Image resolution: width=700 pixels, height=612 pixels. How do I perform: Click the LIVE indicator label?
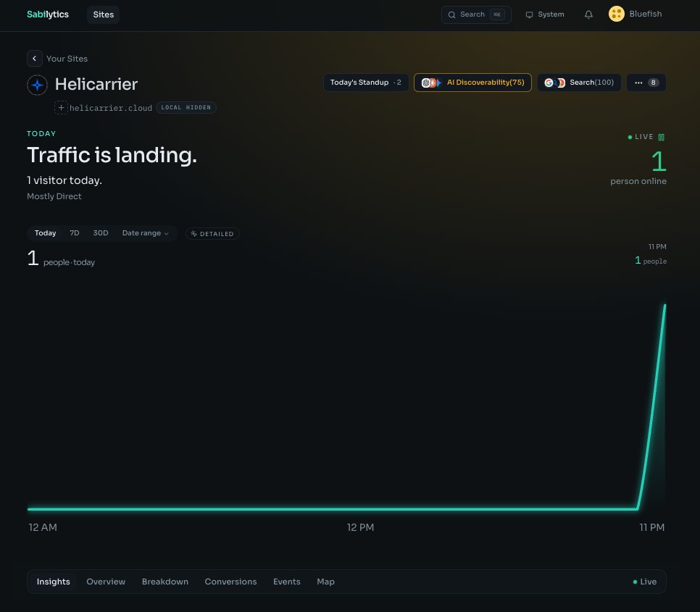pyautogui.click(x=641, y=137)
